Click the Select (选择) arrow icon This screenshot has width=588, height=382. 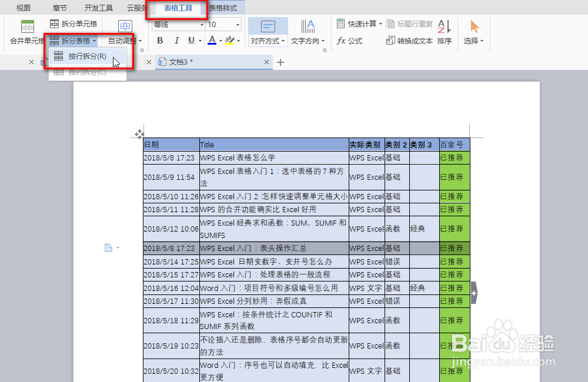[x=475, y=26]
